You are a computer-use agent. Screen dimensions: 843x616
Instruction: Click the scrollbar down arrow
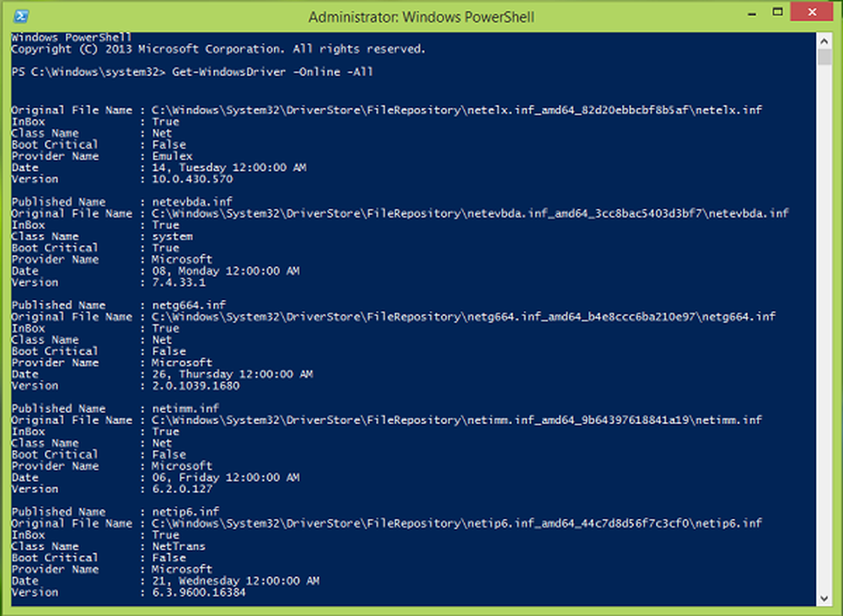click(824, 597)
